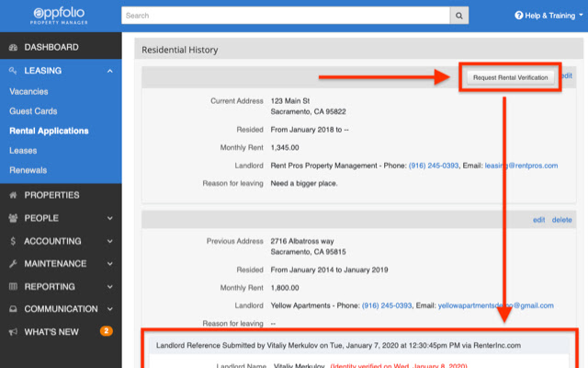Open Leases in the sidebar
The image size is (588, 368).
coord(23,151)
